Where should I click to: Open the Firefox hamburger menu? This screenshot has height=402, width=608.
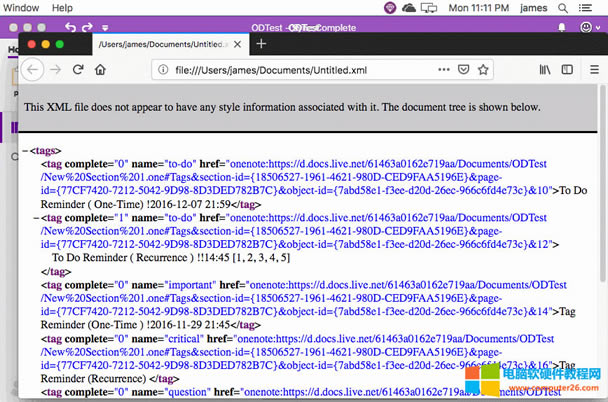pyautogui.click(x=592, y=69)
